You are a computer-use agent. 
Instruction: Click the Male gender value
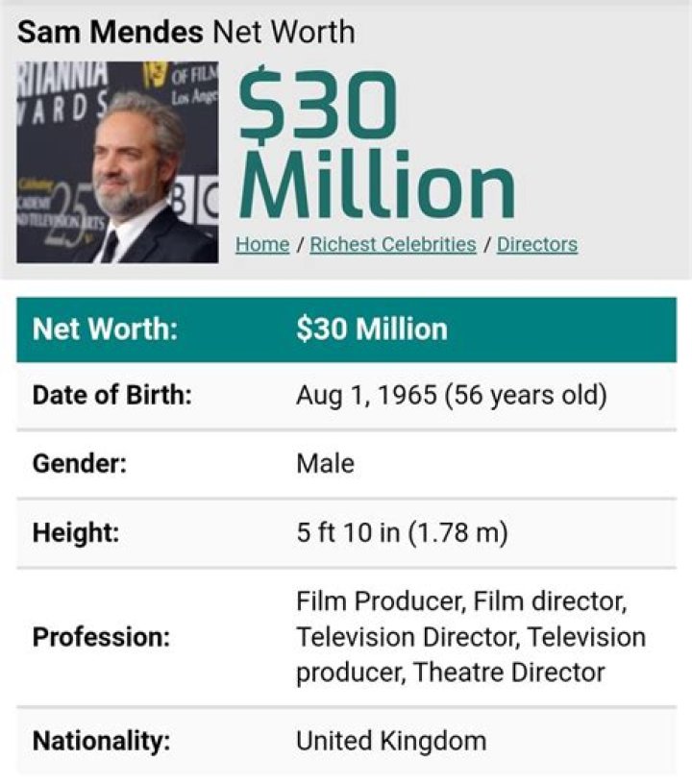click(x=325, y=463)
